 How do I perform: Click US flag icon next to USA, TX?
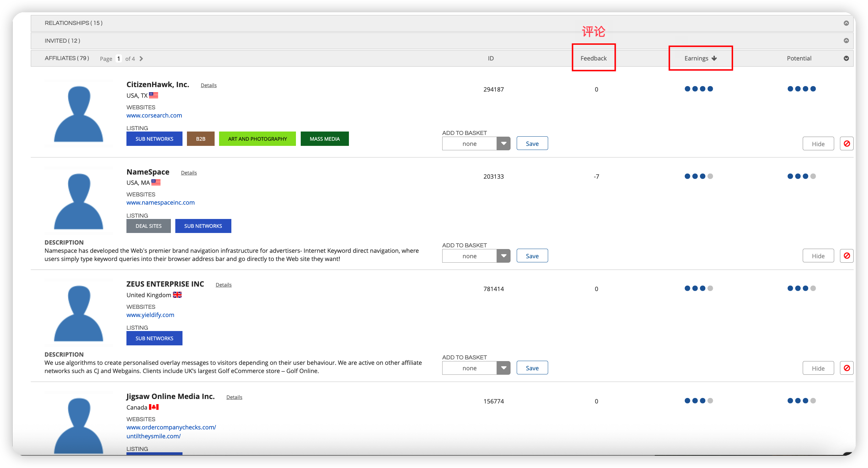[153, 95]
